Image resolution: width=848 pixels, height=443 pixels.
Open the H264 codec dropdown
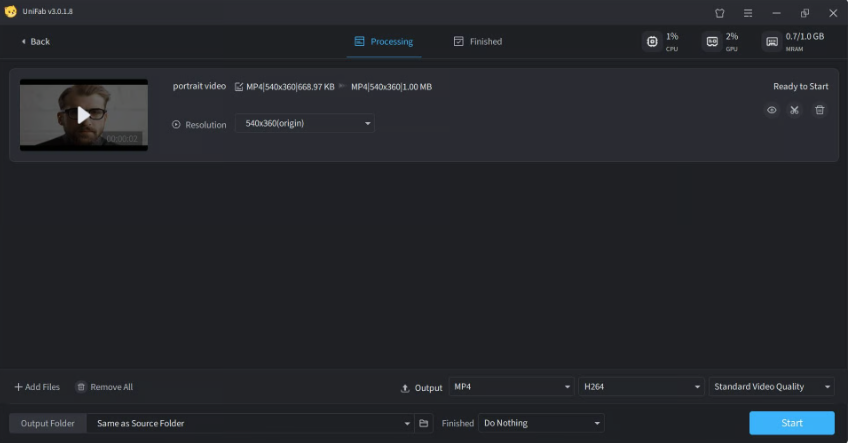click(642, 387)
